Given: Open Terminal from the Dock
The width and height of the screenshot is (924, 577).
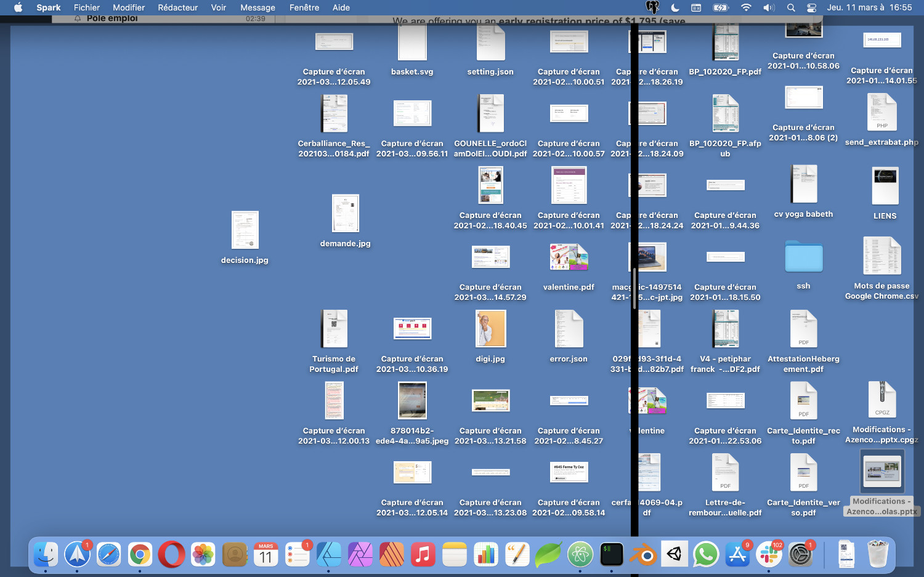Looking at the screenshot, I should coord(612,555).
